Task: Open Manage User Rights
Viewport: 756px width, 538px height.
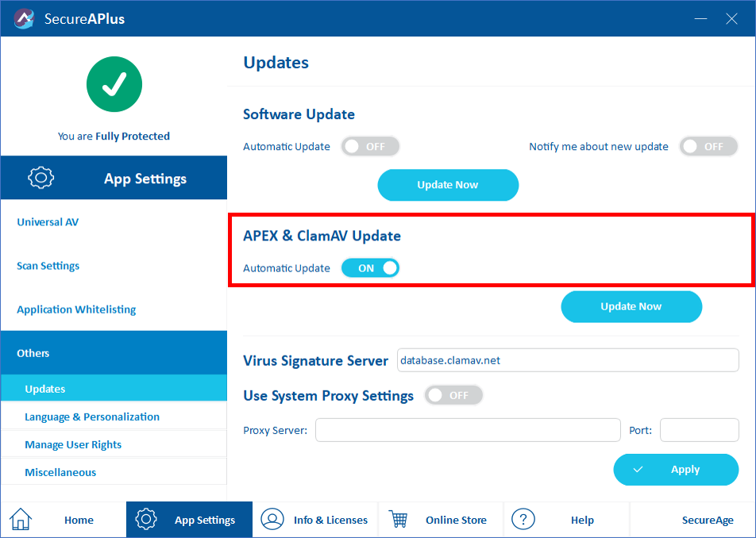Action: pos(73,444)
